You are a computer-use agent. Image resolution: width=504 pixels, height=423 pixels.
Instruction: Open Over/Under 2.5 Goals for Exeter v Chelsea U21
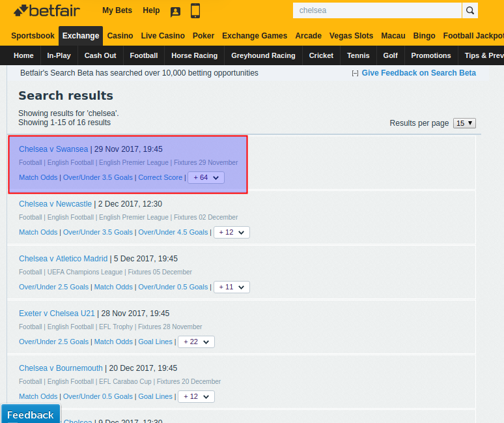point(53,342)
